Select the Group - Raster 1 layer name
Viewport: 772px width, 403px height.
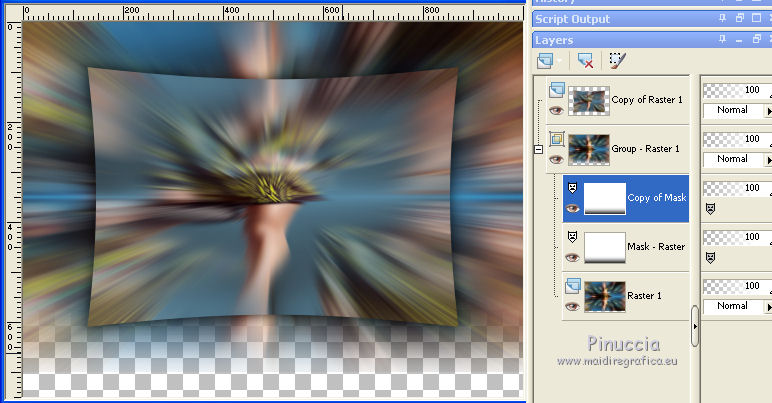coord(645,149)
